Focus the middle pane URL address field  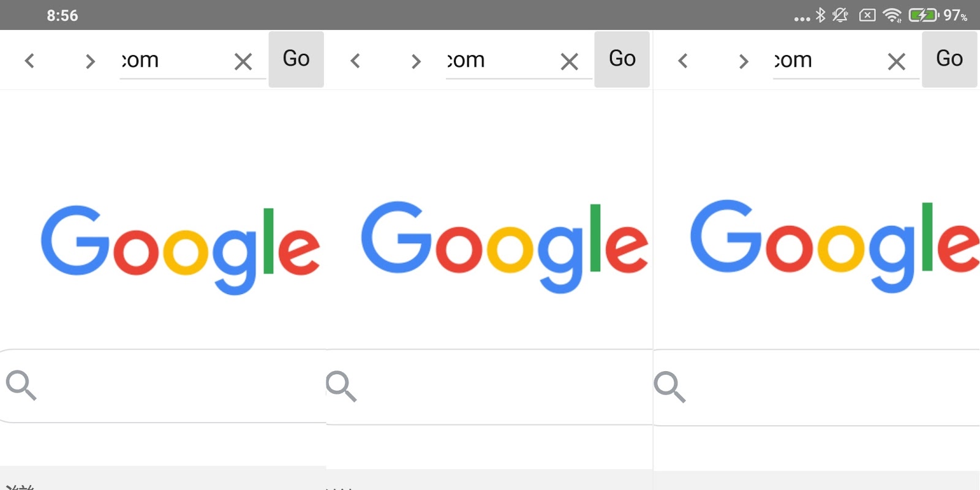[x=500, y=60]
